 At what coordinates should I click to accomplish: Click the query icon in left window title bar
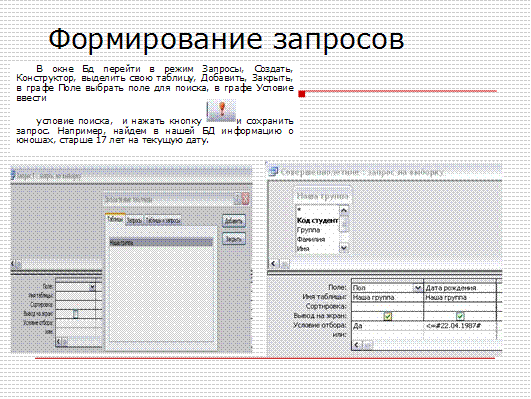point(13,175)
